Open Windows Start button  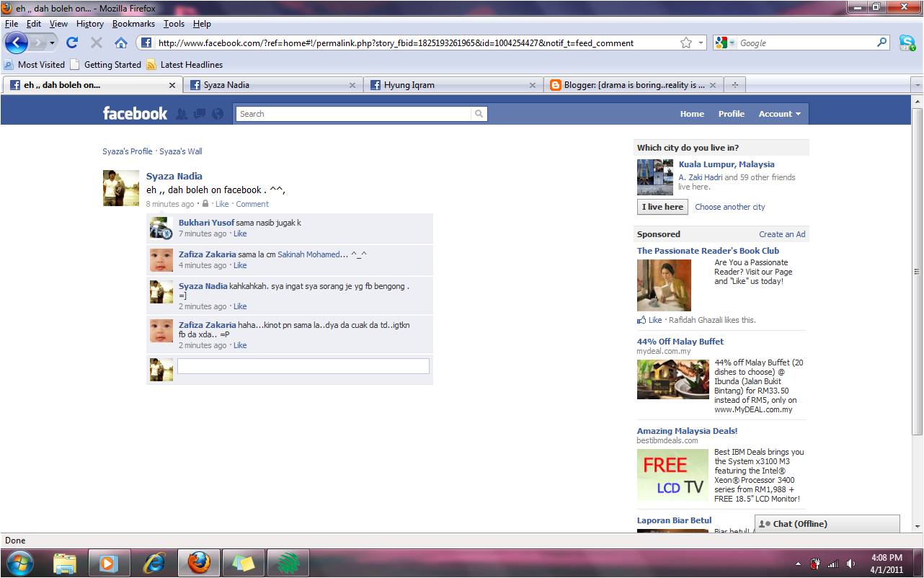click(19, 563)
